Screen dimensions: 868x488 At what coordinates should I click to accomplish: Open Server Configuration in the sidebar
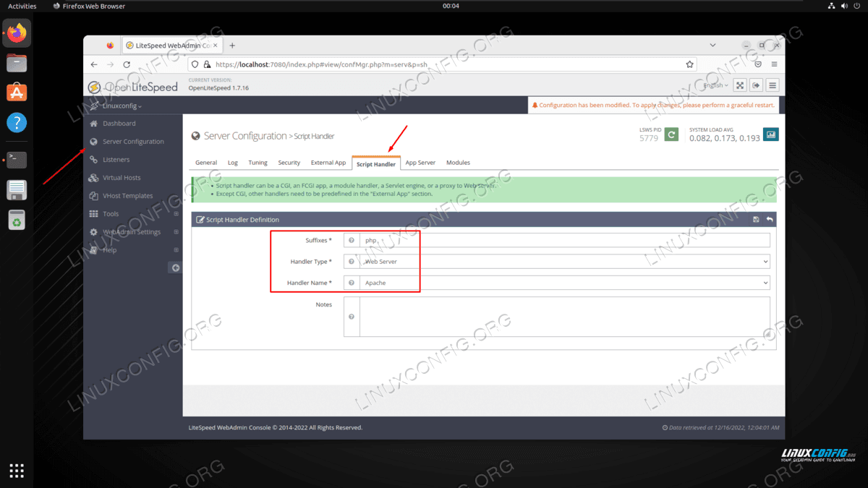(x=132, y=142)
